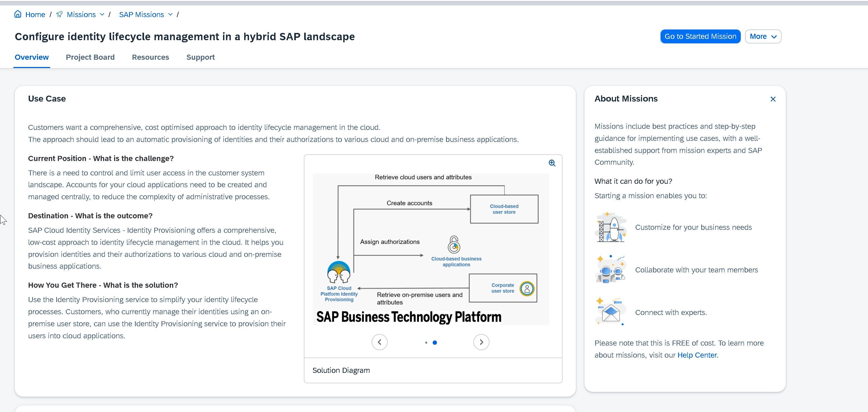Screen dimensions: 868x412
Task: Click the Home house icon in breadcrumb
Action: tap(18, 14)
